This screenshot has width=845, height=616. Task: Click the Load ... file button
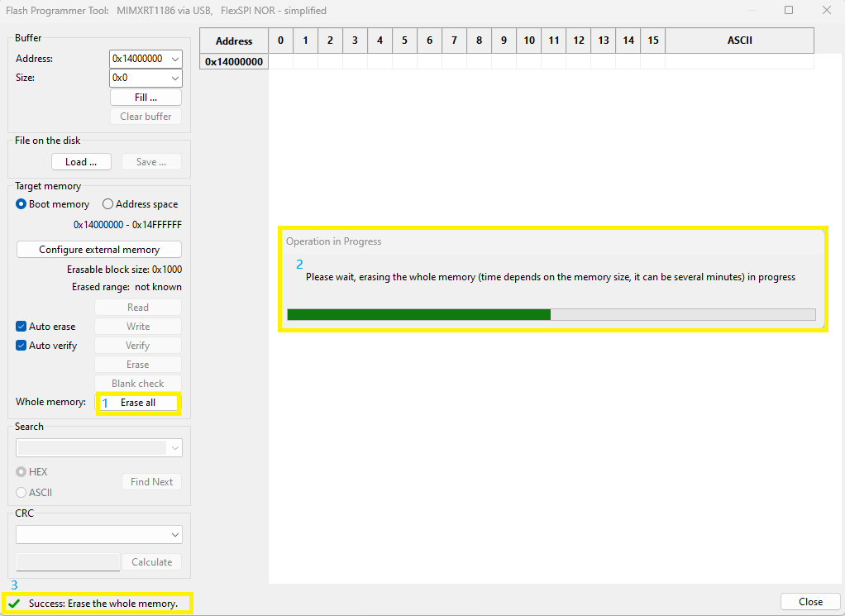(81, 162)
